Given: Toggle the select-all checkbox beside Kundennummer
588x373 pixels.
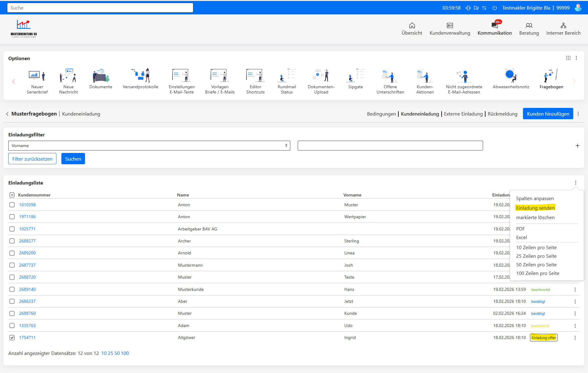Looking at the screenshot, I should (x=12, y=195).
